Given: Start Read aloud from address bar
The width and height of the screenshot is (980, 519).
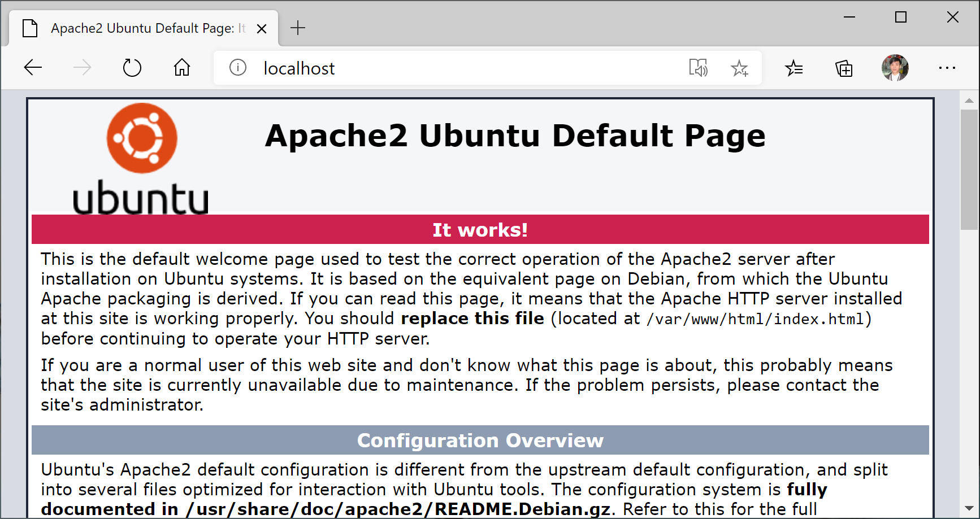Looking at the screenshot, I should [x=699, y=68].
